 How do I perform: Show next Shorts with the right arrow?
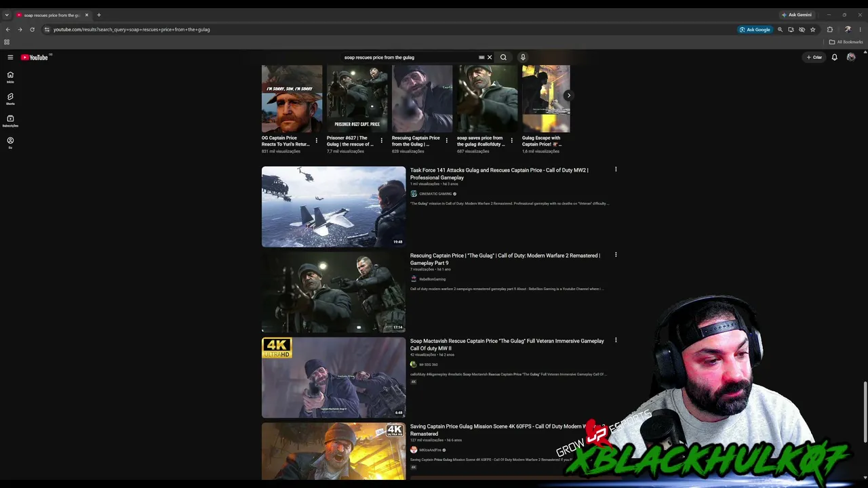[x=568, y=96]
